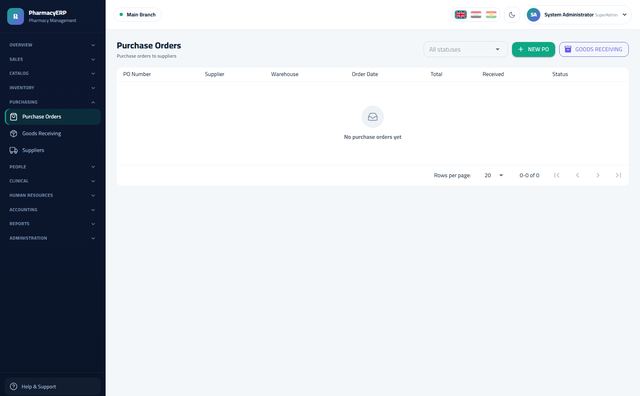Image resolution: width=640 pixels, height=396 pixels.
Task: Click the '0-0 of 0' pagination text
Action: tap(529, 175)
